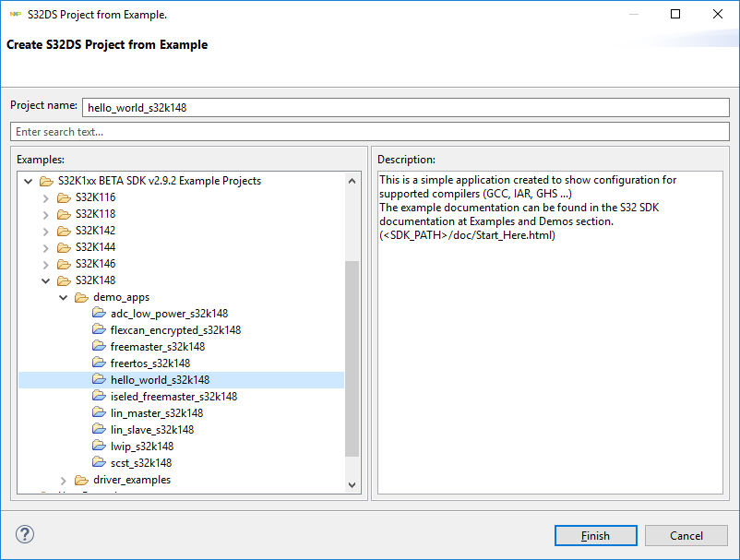Click the flexcan_encrypted_s32k148 project icon
The width and height of the screenshot is (740, 560).
click(x=99, y=329)
